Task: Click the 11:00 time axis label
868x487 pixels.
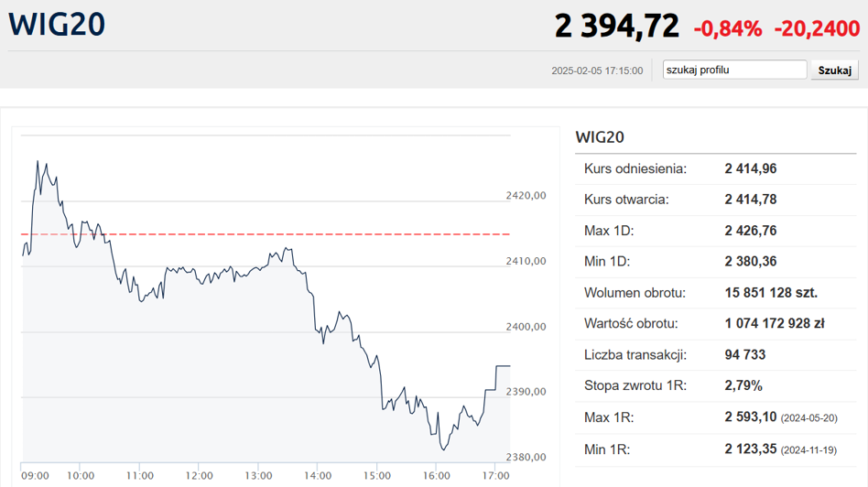Action: coord(139,476)
